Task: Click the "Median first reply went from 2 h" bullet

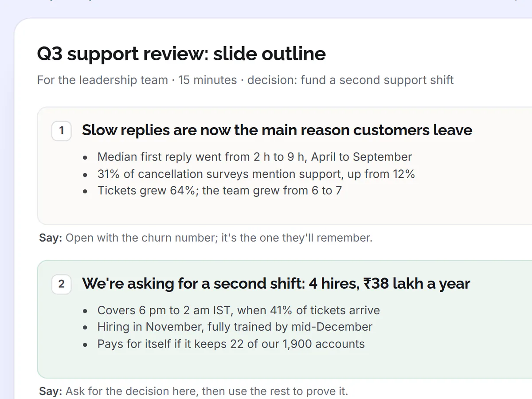Action: [254, 157]
